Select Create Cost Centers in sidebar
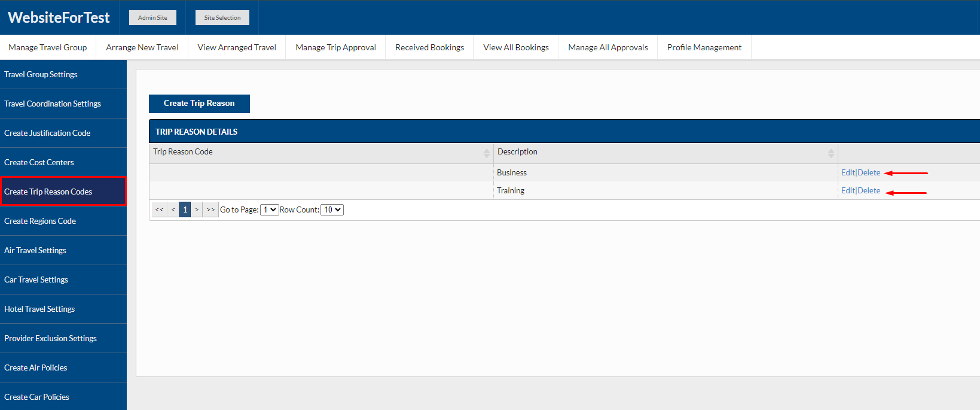Image resolution: width=980 pixels, height=410 pixels. pos(63,162)
